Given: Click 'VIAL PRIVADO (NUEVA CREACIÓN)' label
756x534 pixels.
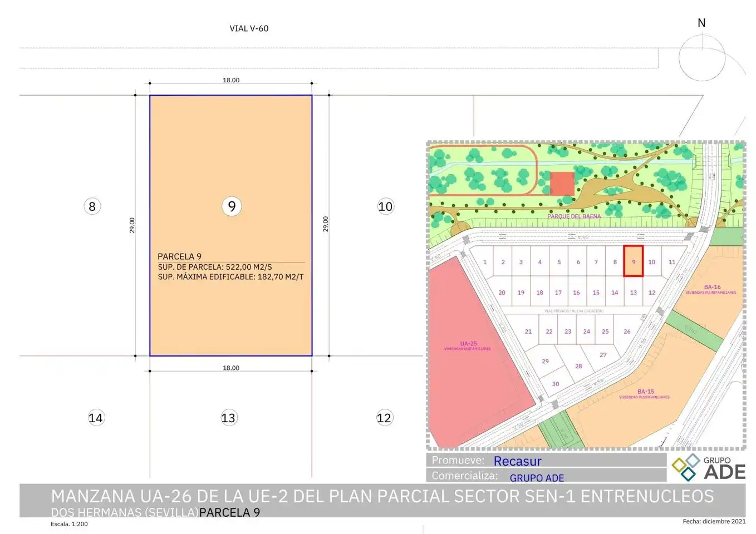Looking at the screenshot, I should coord(573,311).
